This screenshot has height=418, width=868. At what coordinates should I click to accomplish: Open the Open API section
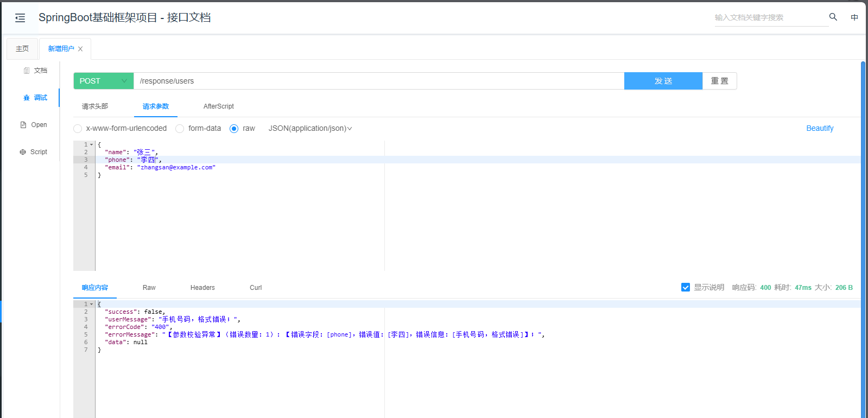pyautogui.click(x=34, y=125)
